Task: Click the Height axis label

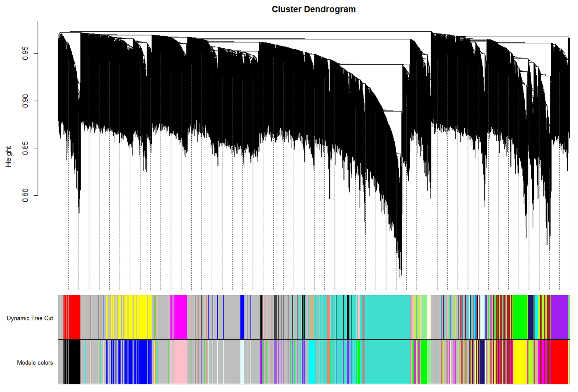Action: [9, 156]
